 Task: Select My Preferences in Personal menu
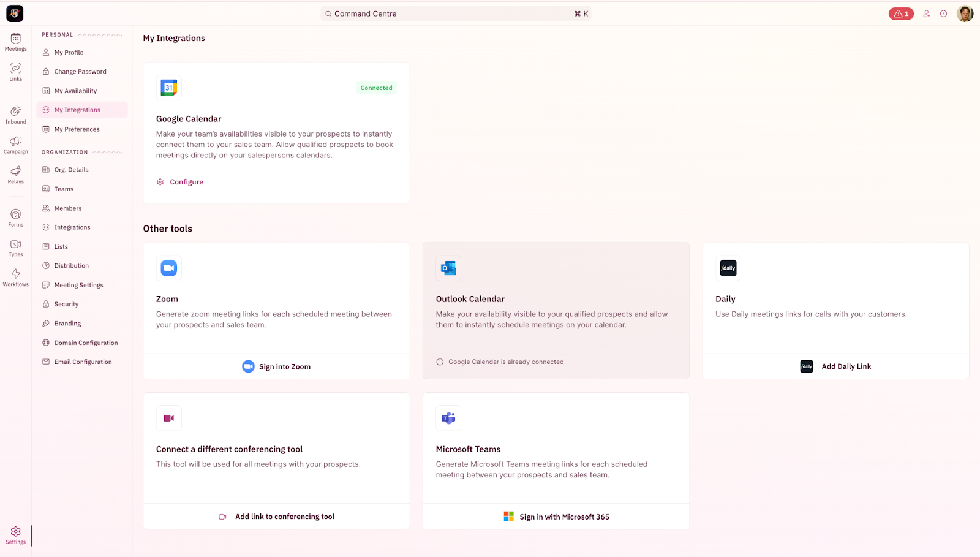[77, 129]
